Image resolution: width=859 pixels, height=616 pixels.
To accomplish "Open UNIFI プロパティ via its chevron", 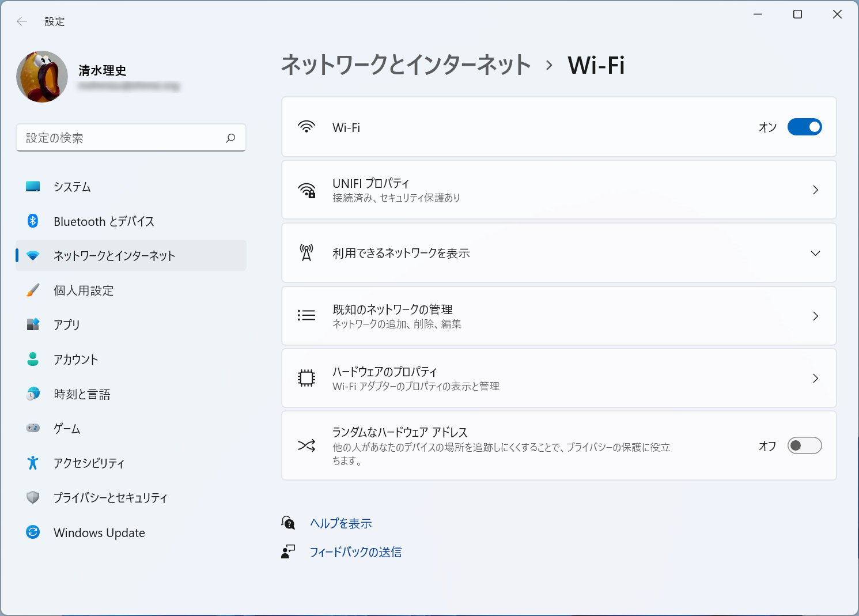I will point(815,190).
